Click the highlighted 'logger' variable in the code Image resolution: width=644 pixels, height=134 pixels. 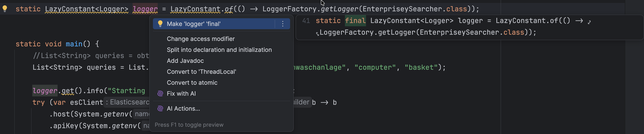point(145,9)
